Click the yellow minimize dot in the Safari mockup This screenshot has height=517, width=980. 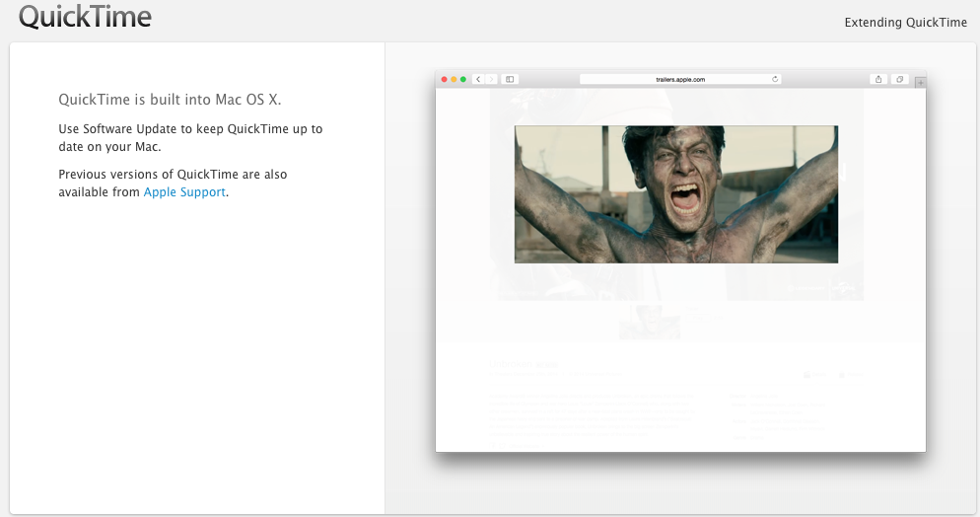point(454,79)
